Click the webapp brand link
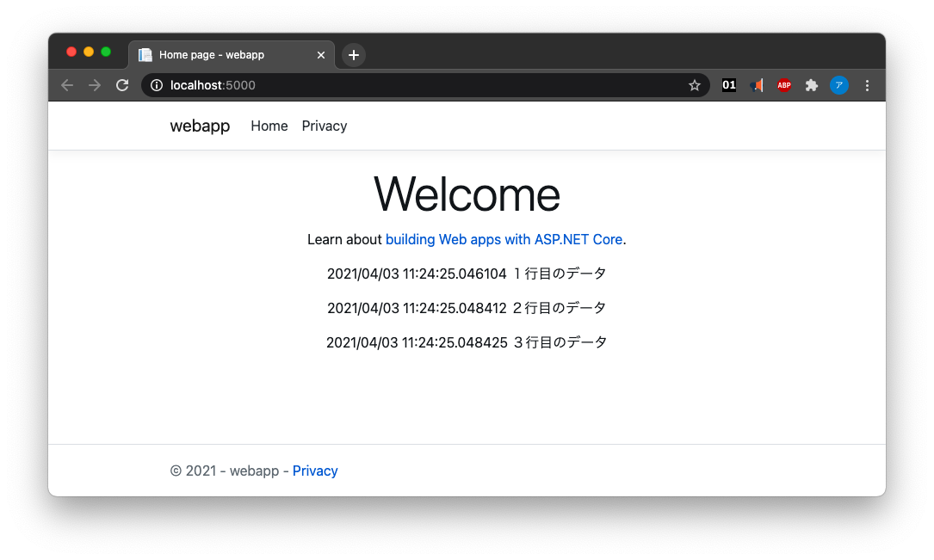This screenshot has width=934, height=560. (200, 126)
